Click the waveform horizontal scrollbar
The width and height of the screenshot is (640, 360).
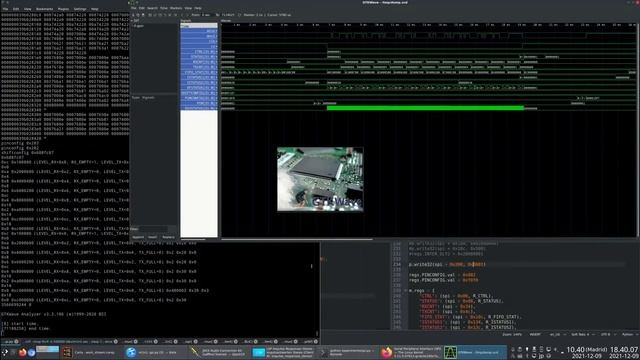click(297, 239)
